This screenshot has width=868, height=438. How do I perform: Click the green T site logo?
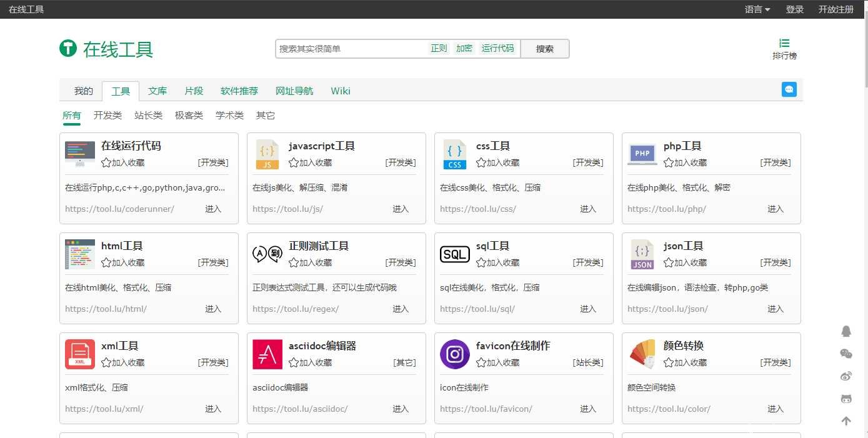click(x=68, y=48)
